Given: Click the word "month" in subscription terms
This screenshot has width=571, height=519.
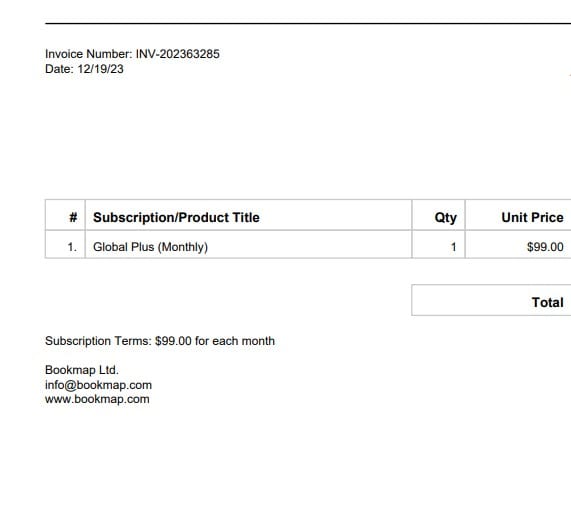Looking at the screenshot, I should [x=258, y=341].
